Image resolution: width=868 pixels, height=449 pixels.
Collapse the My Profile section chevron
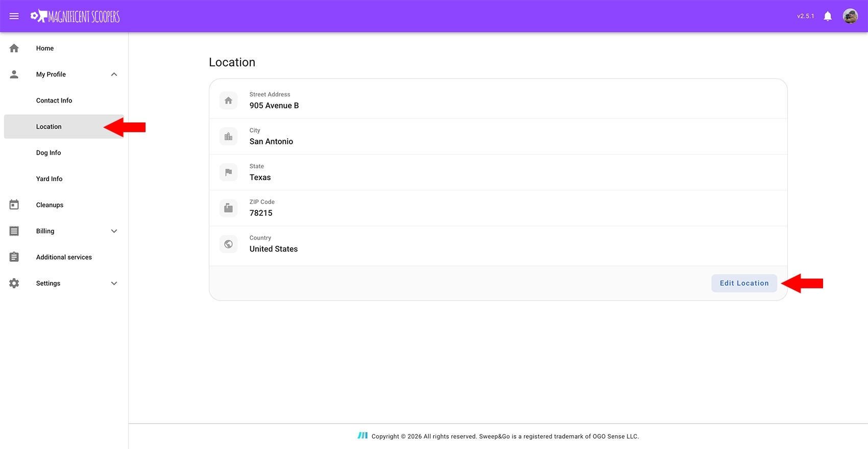(x=114, y=74)
